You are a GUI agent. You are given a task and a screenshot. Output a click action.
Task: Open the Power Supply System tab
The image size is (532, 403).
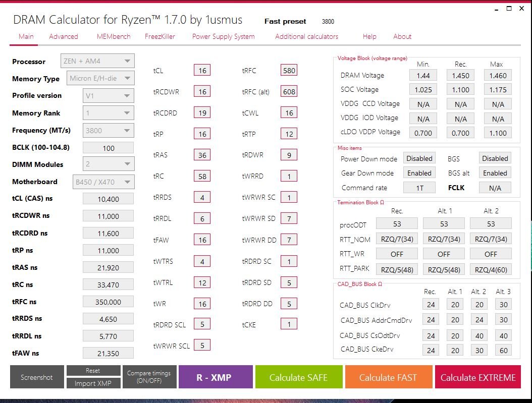click(x=223, y=37)
